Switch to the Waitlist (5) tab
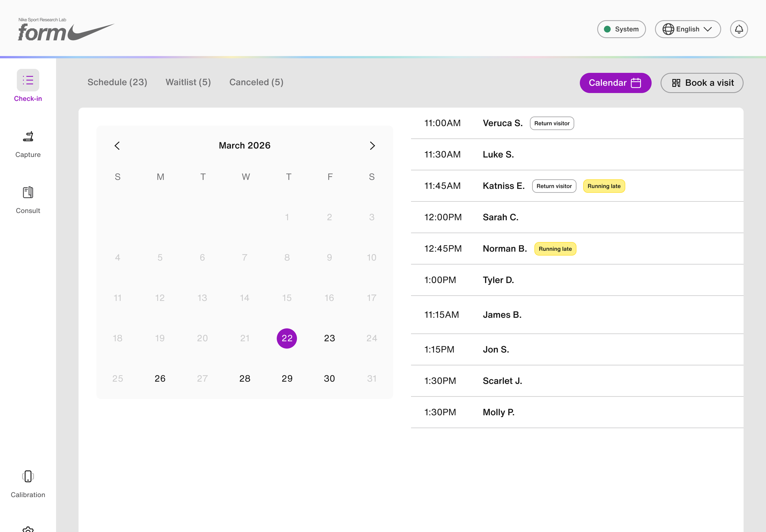Image resolution: width=766 pixels, height=532 pixels. 188,82
